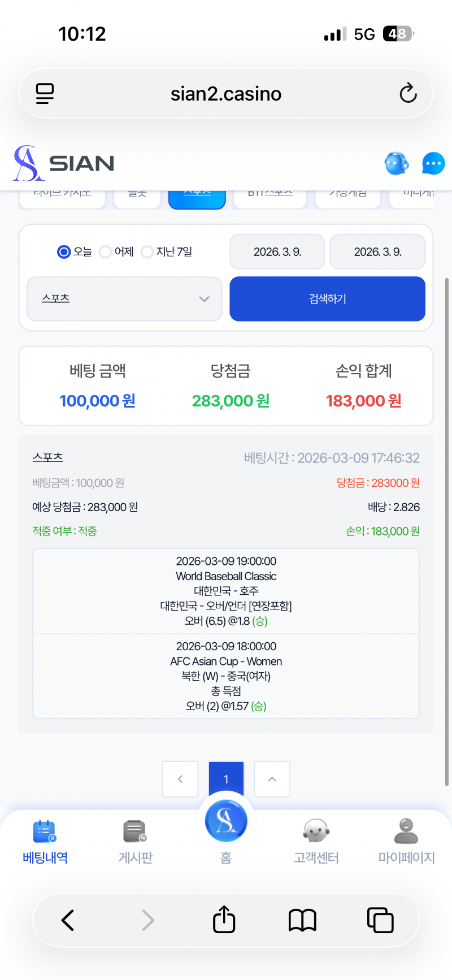This screenshot has height=980, width=452.
Task: Open the end date picker field
Action: pos(377,252)
